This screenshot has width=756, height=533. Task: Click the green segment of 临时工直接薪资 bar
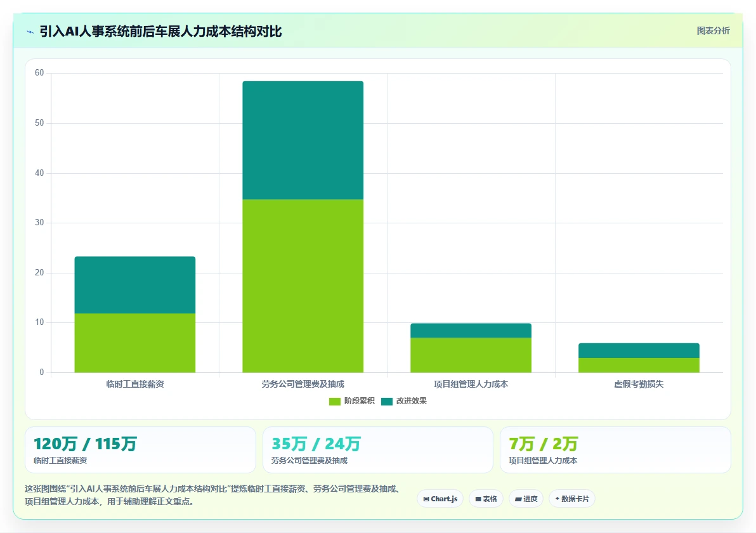[x=135, y=343]
